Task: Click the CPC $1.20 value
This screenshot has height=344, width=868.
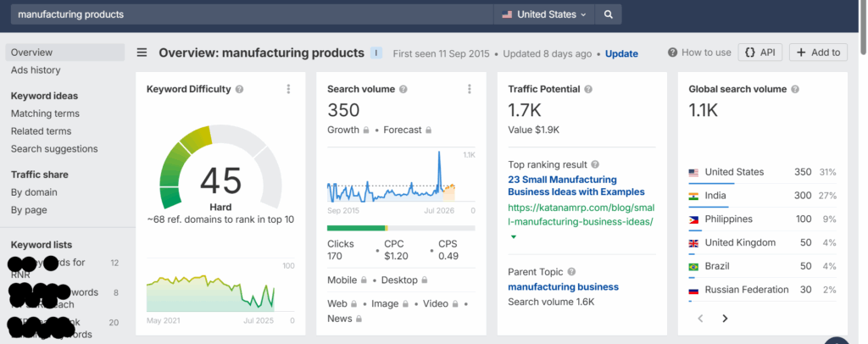Action: click(396, 256)
